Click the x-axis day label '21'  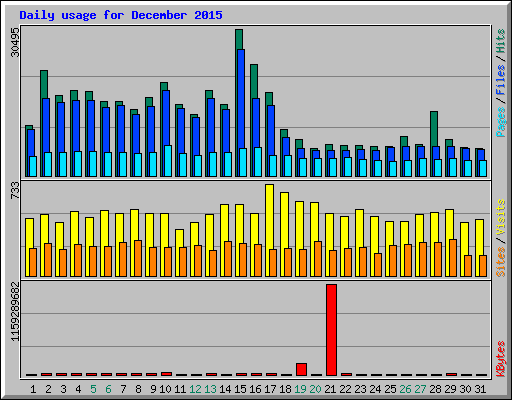(330, 389)
